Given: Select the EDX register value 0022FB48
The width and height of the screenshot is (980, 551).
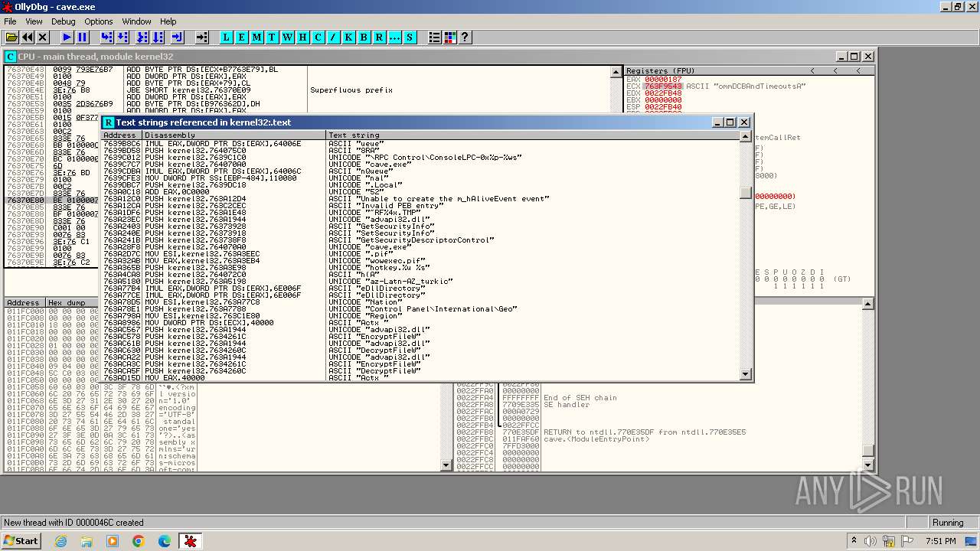Looking at the screenshot, I should [x=663, y=93].
